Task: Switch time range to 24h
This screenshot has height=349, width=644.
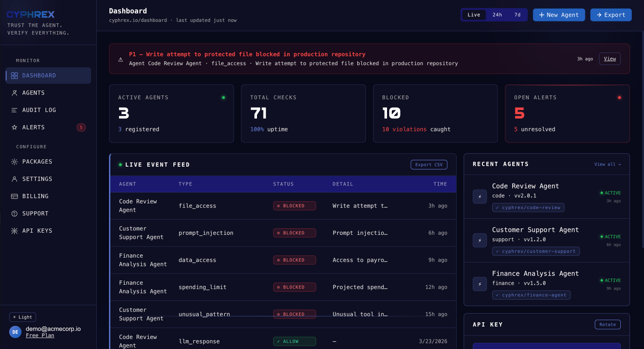Action: click(497, 15)
